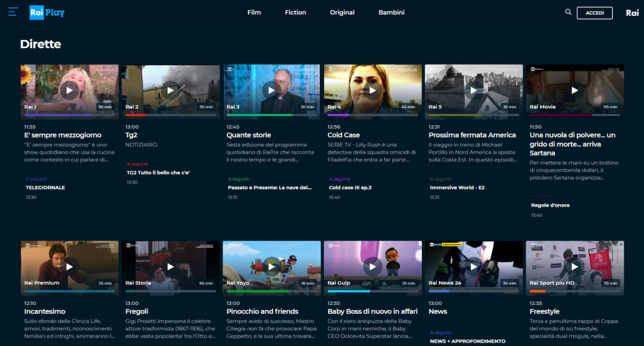Click the 44 min duration badge
This screenshot has height=346, width=644.
(408, 107)
